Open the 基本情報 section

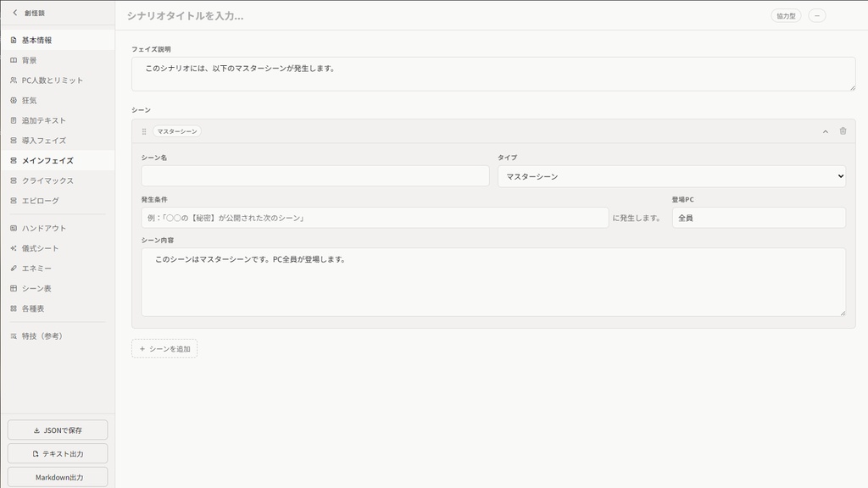click(58, 40)
